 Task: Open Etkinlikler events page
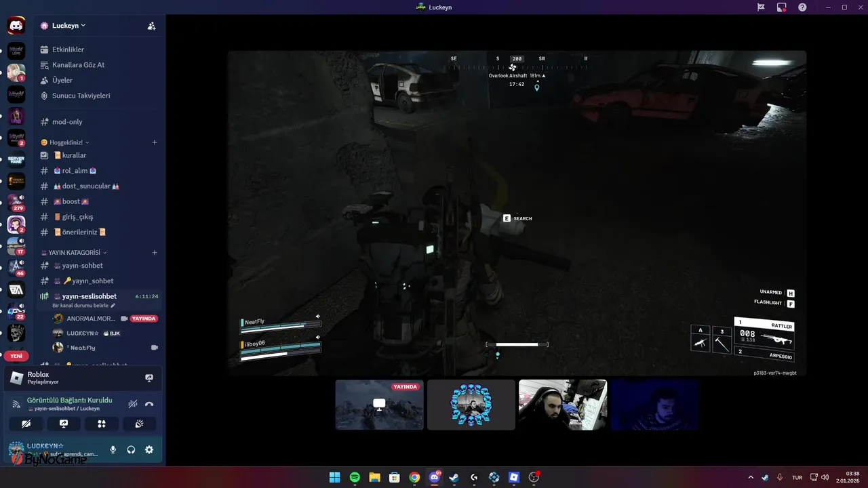click(98, 49)
